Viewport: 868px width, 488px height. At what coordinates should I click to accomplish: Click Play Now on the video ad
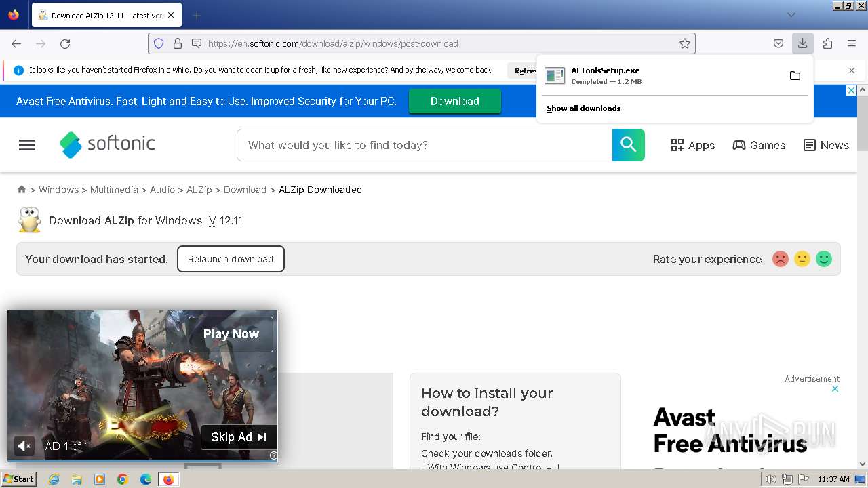click(231, 334)
